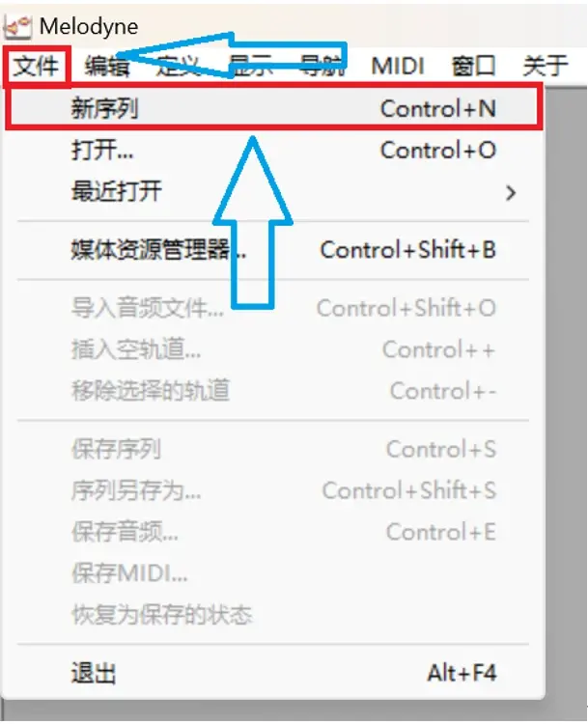Open the 编辑 menu
The width and height of the screenshot is (588, 724).
tap(107, 66)
